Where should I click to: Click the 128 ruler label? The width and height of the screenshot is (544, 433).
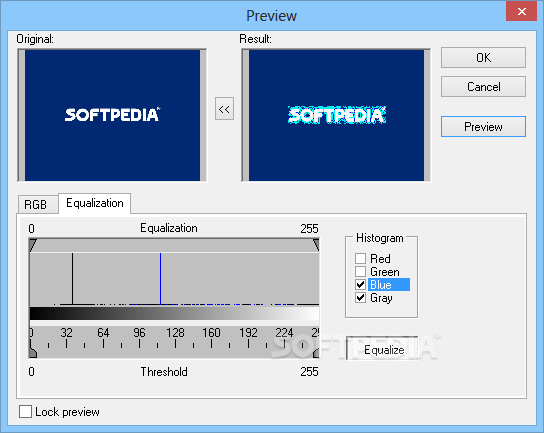[175, 333]
